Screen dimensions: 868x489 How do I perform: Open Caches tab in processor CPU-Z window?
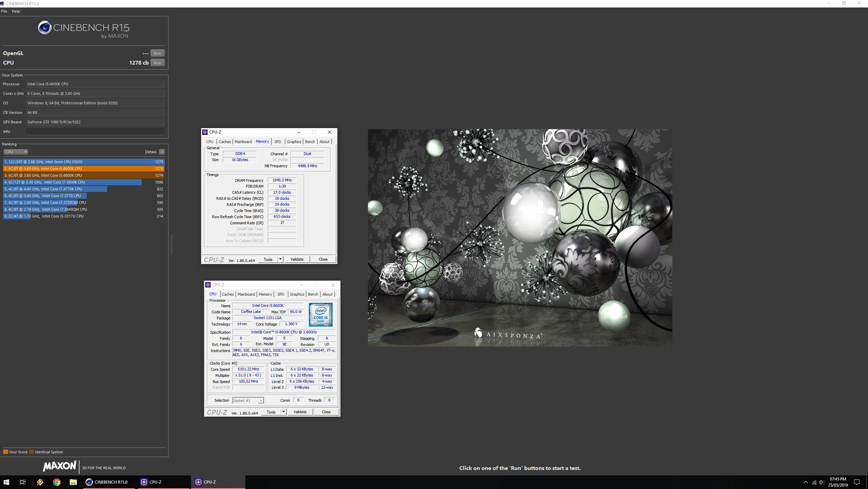228,294
